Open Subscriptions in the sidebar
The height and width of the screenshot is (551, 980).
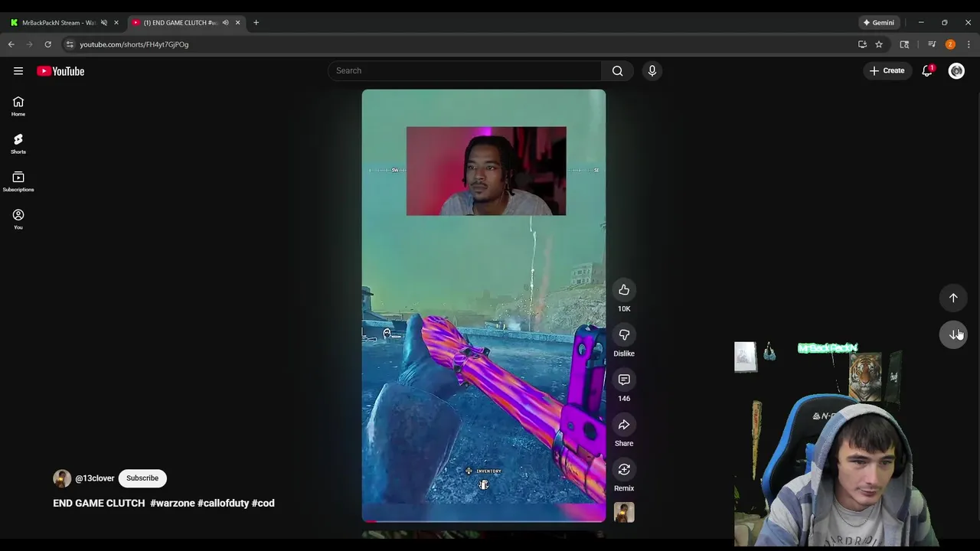tap(18, 181)
